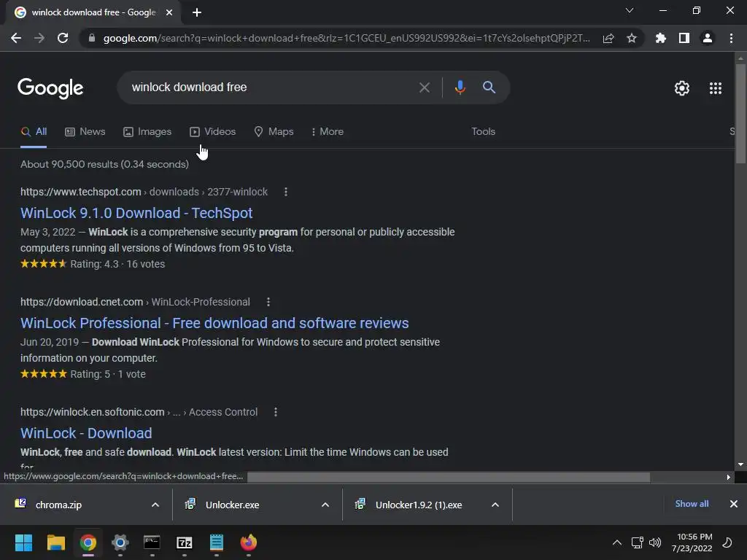Viewport: 747px width, 560px height.
Task: Open WinLock 9.1.0 Download - TechSpot link
Action: (136, 213)
